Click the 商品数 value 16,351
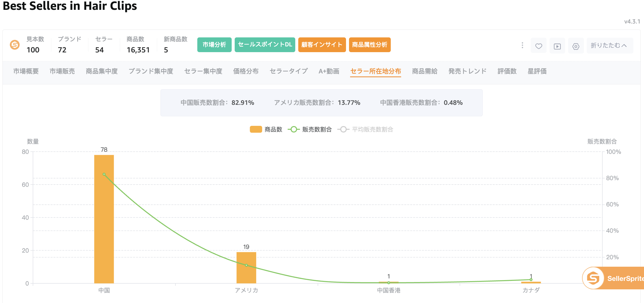Image resolution: width=644 pixels, height=303 pixels. (x=138, y=50)
